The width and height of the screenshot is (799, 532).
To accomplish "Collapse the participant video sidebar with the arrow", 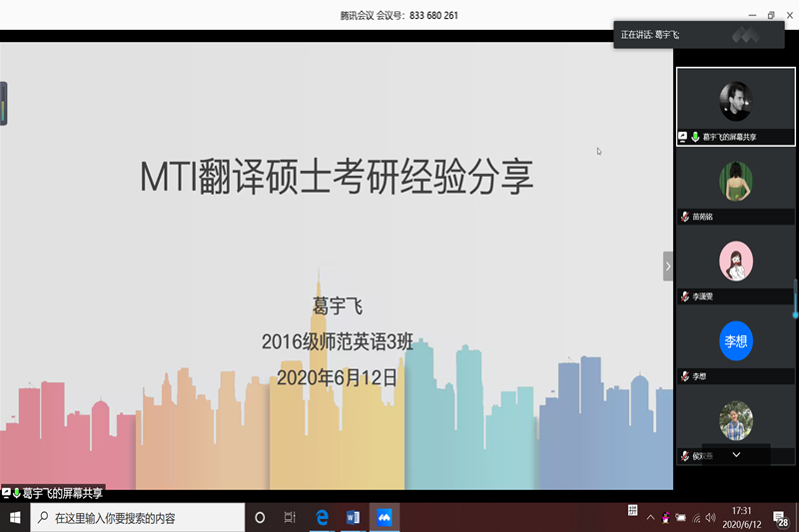I will pyautogui.click(x=668, y=266).
